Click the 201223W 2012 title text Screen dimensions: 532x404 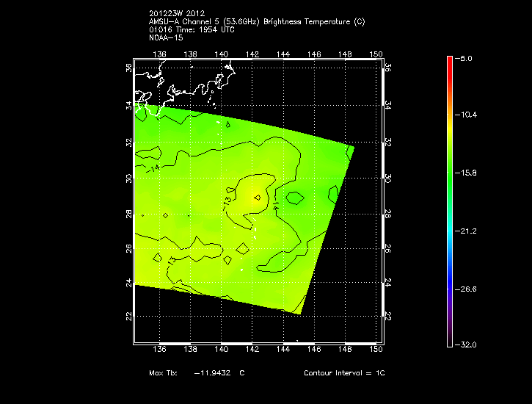[x=178, y=14]
